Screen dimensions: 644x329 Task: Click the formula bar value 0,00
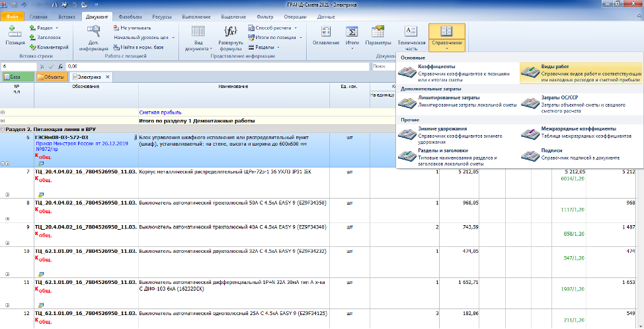click(217, 66)
